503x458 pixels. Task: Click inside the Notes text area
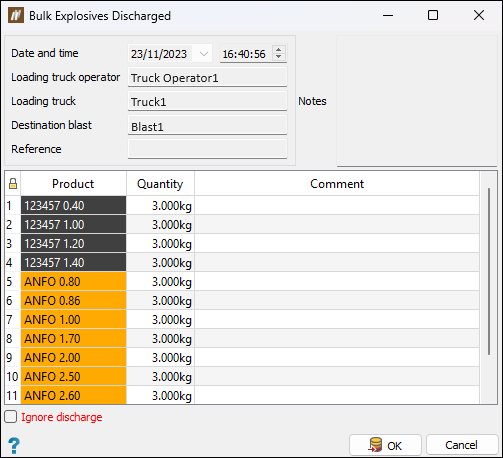(417, 101)
